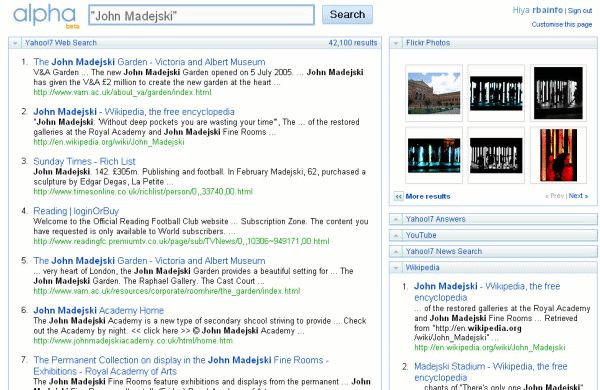The width and height of the screenshot is (600, 390).
Task: Open vam.ac.uk about_va garden URL
Action: (x=122, y=92)
